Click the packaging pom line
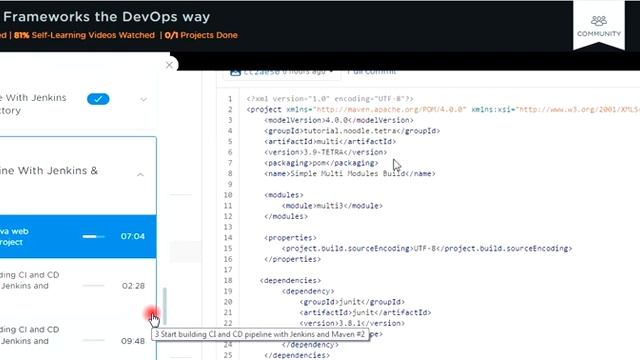This screenshot has width=640, height=360. coord(321,163)
